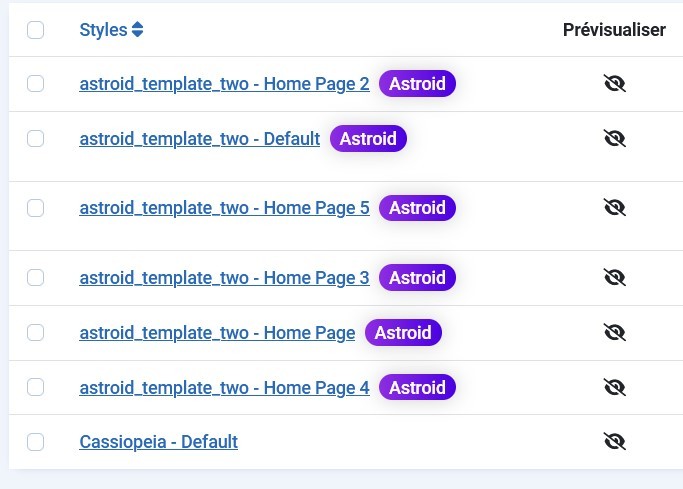Click crossed-eye icon in Home Page 3 row
Viewport: 683px width, 489px height.
coord(615,277)
